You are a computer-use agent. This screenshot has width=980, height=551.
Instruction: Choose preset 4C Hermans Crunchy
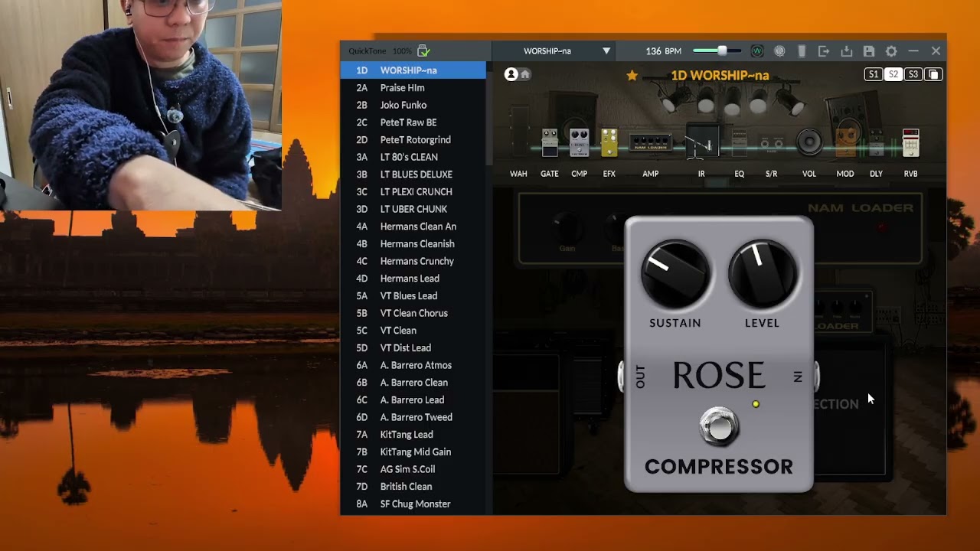pos(413,261)
